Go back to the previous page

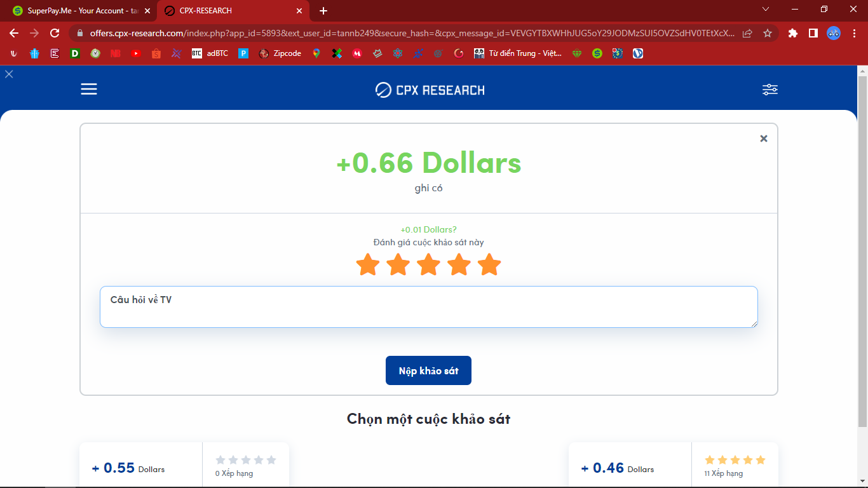14,33
